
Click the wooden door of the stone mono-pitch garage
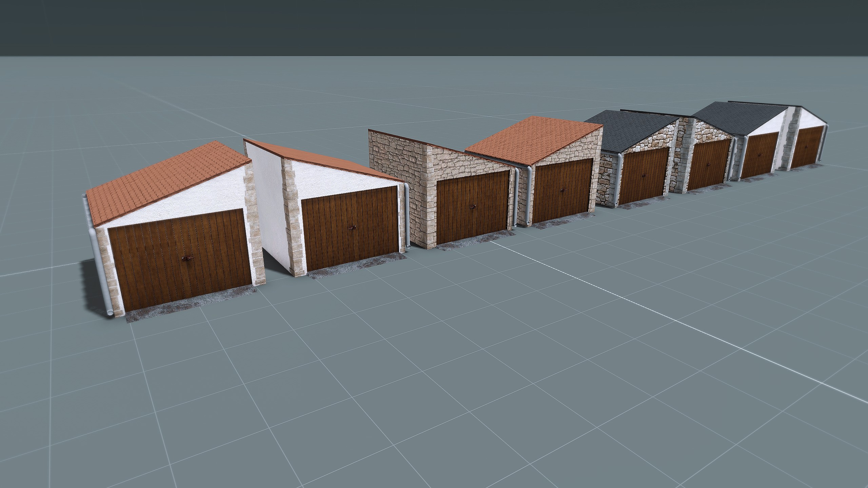pos(474,208)
